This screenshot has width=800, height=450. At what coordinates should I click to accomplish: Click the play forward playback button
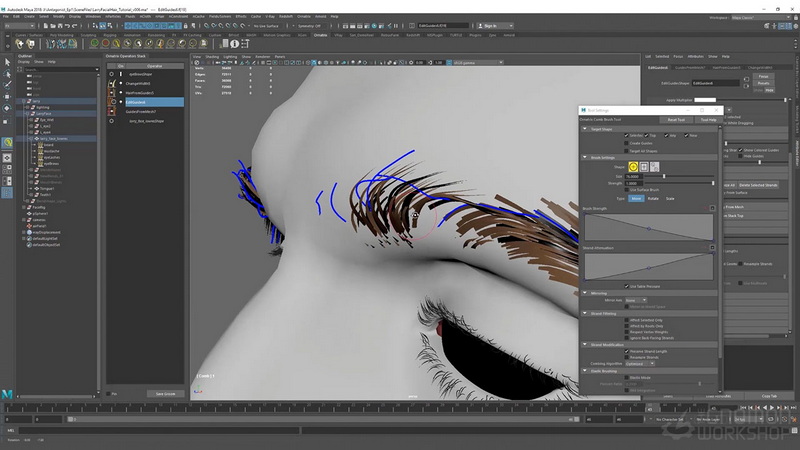[x=771, y=408]
